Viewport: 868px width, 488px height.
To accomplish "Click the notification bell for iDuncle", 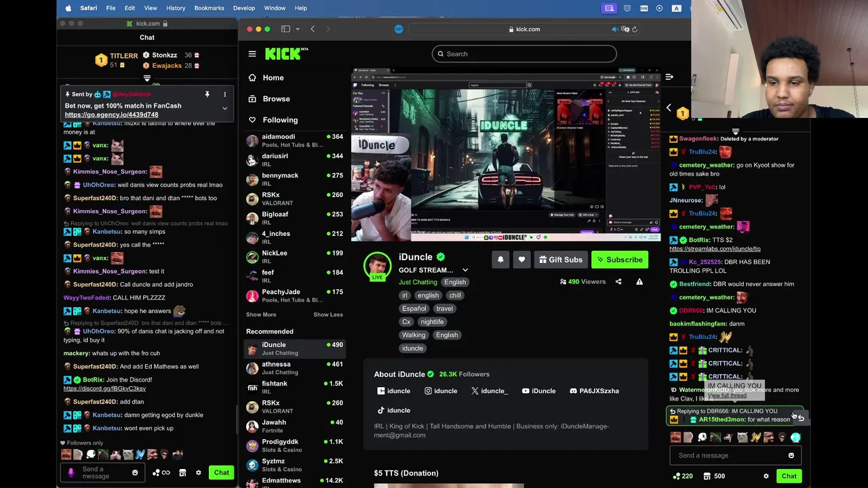I will [x=500, y=260].
